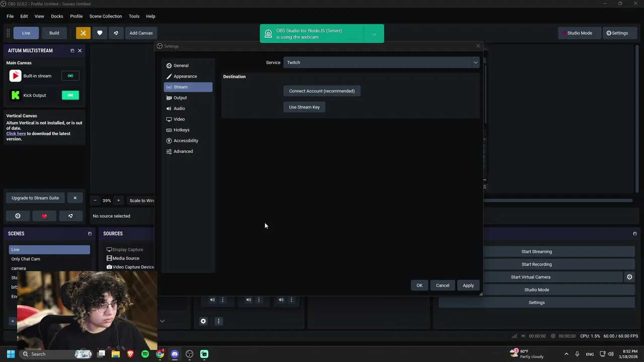
Task: Open the orange tools icon in toolbar
Action: point(83,33)
